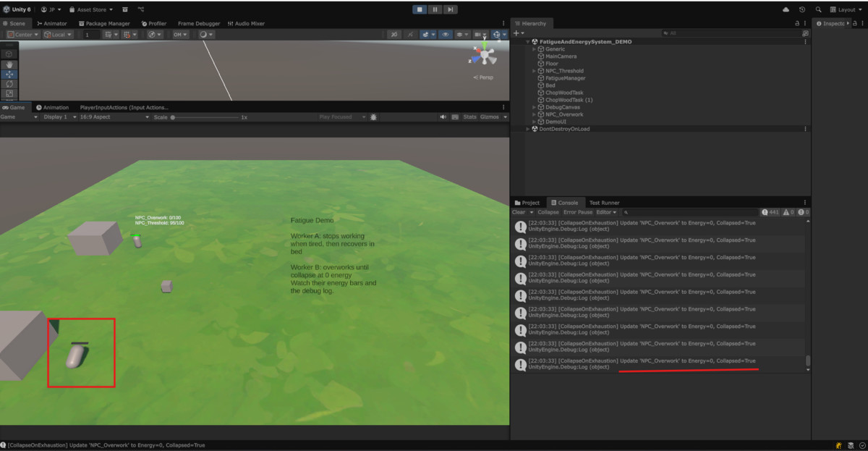Open the Profiler tab
The width and height of the screenshot is (868, 451).
(153, 23)
